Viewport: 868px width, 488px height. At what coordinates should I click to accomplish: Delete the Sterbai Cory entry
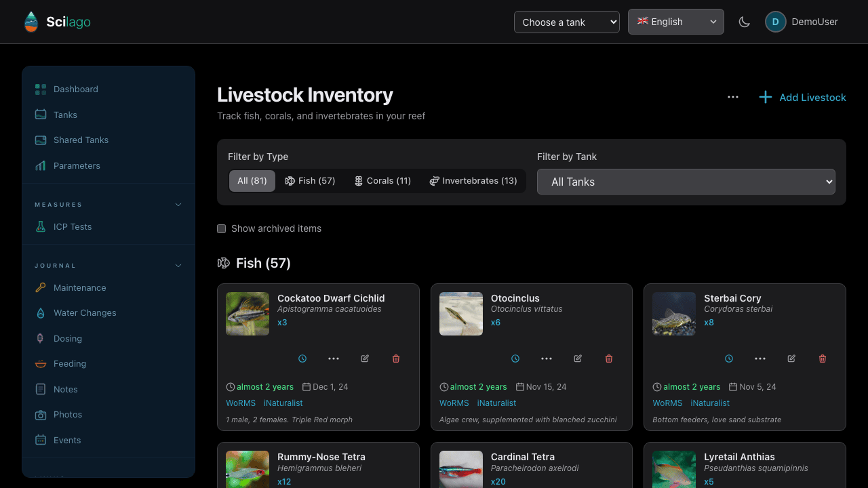pyautogui.click(x=823, y=359)
